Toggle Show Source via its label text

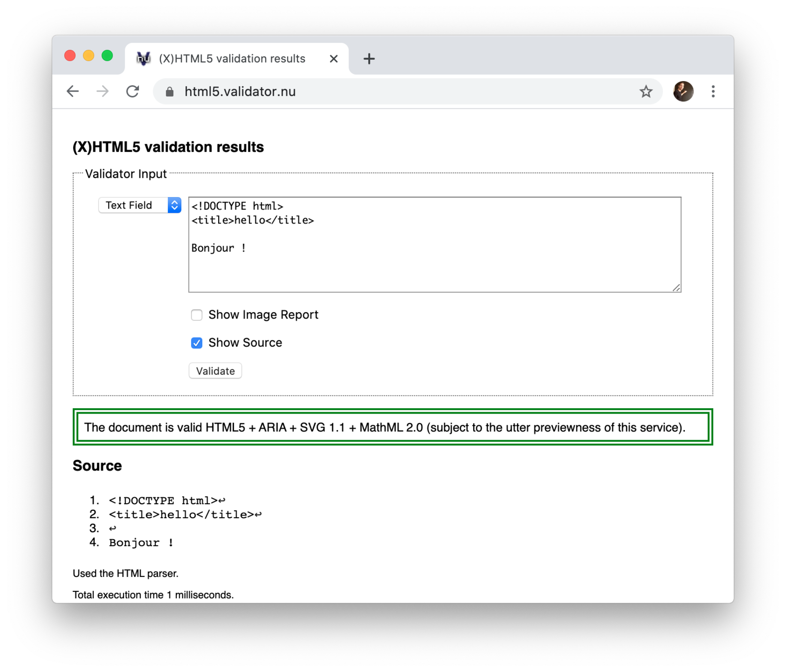[245, 343]
